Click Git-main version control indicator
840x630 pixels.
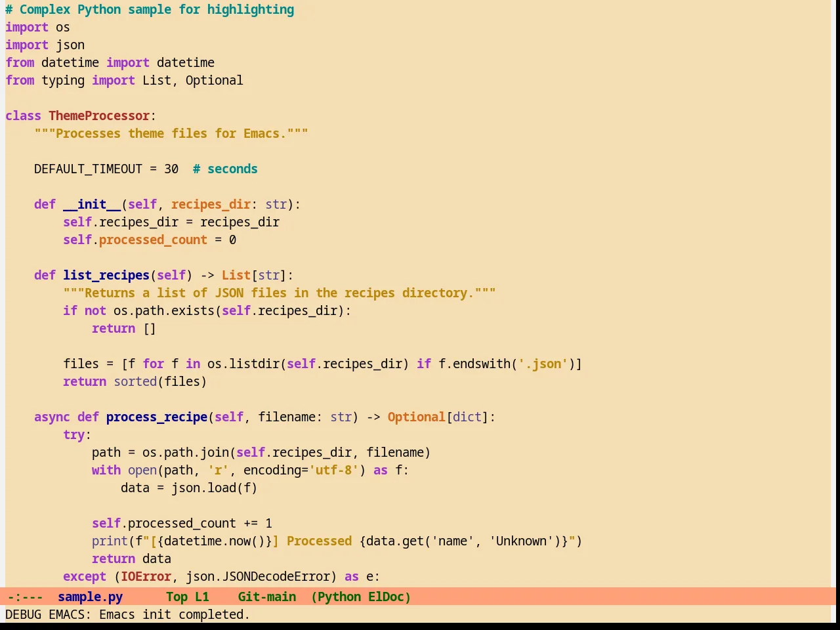pos(267,597)
